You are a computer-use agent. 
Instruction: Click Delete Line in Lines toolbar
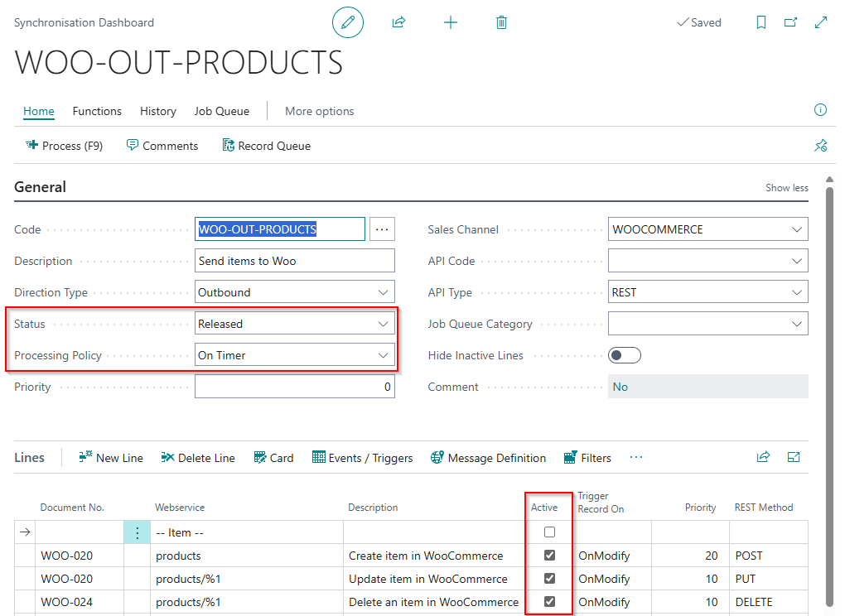click(x=198, y=458)
